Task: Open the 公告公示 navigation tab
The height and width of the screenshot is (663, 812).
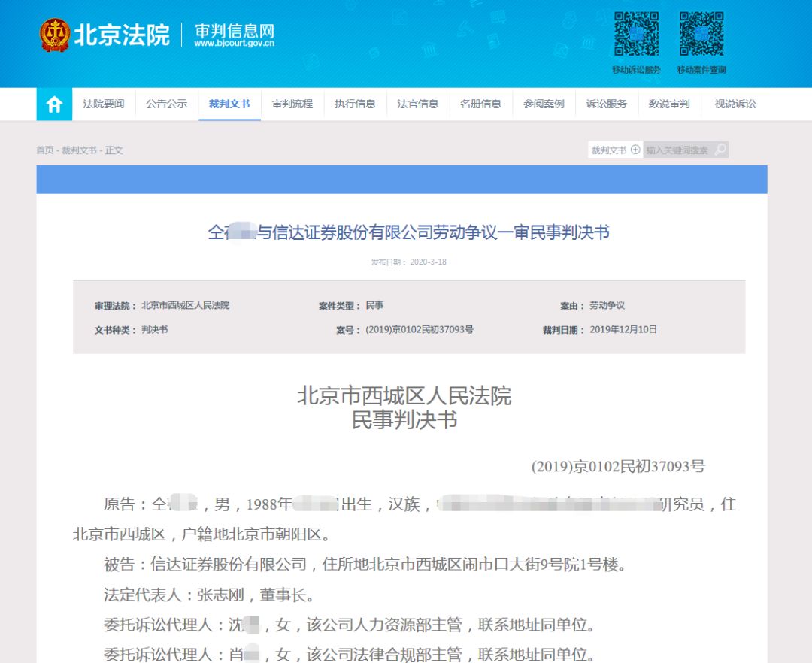Action: coord(167,104)
